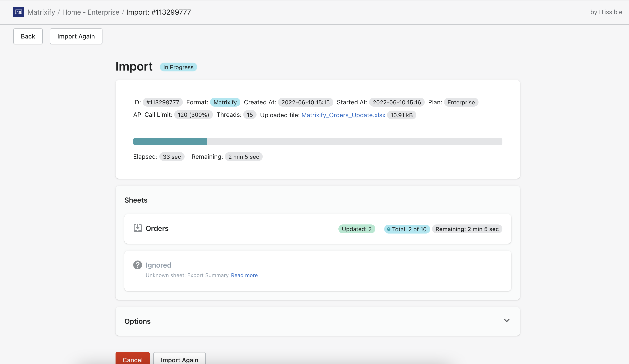
Task: Click the Total: 2 of 10 badge
Action: coord(409,229)
